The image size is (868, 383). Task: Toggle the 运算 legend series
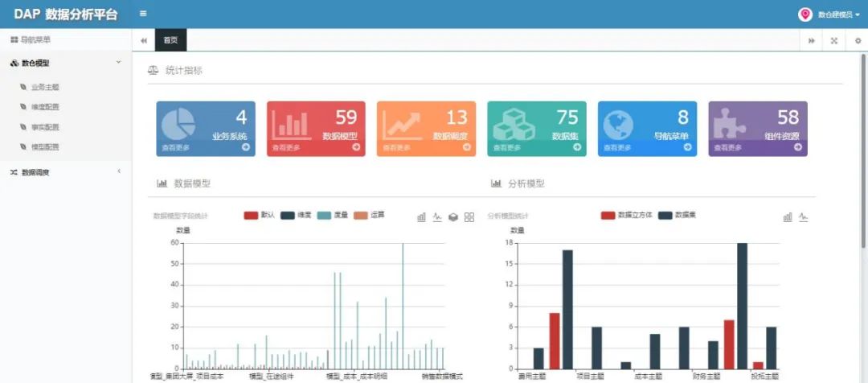point(369,215)
